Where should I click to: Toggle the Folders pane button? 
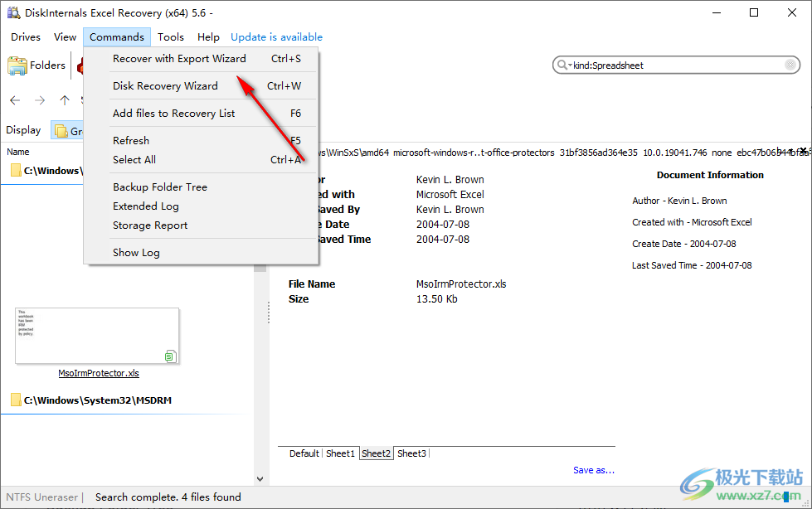36,65
